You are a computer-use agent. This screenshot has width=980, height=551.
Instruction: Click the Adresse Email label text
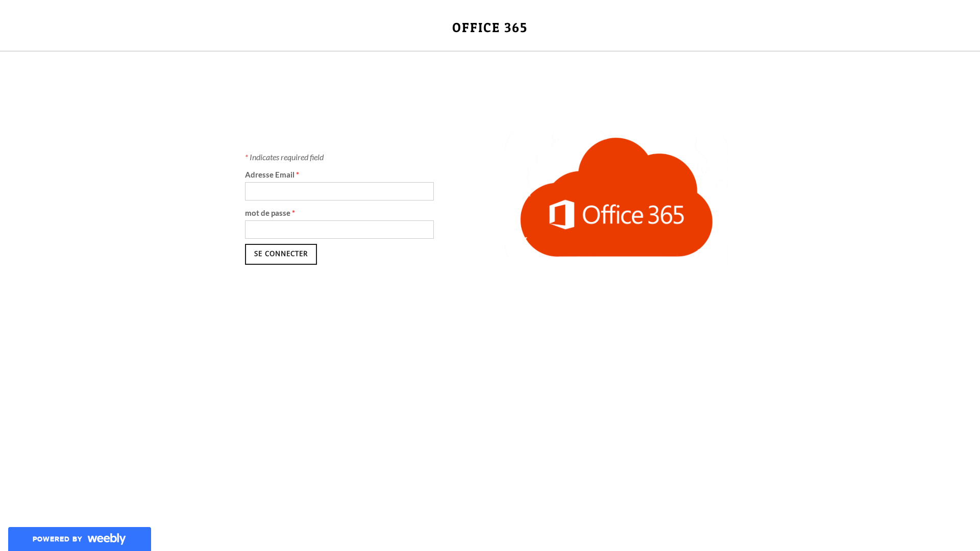269,174
